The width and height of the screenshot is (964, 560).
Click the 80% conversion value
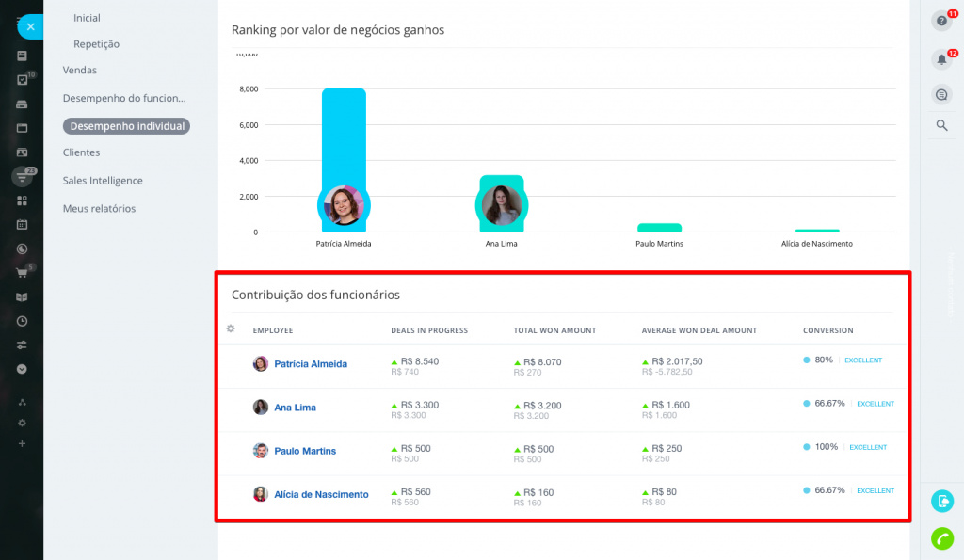pos(824,360)
